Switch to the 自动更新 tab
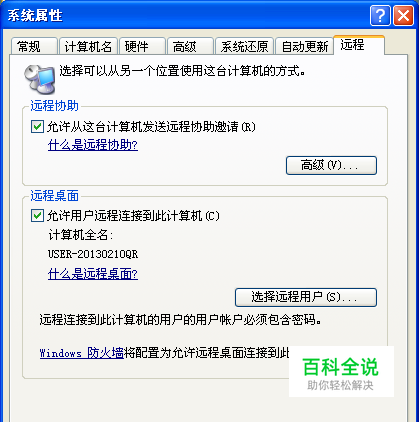The height and width of the screenshot is (422, 419). (x=305, y=46)
